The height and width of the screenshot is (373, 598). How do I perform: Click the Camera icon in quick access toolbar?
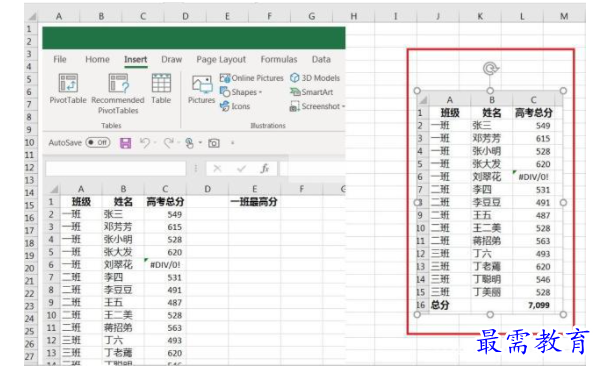pyautogui.click(x=214, y=143)
